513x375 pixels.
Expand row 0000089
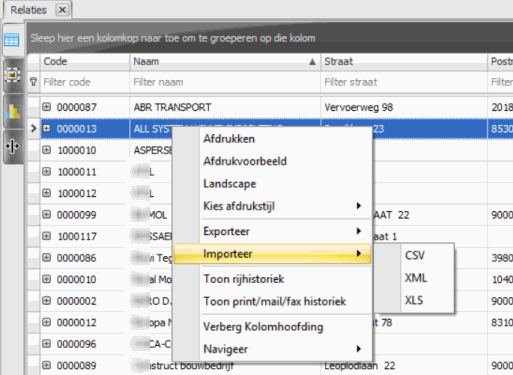[x=47, y=365]
